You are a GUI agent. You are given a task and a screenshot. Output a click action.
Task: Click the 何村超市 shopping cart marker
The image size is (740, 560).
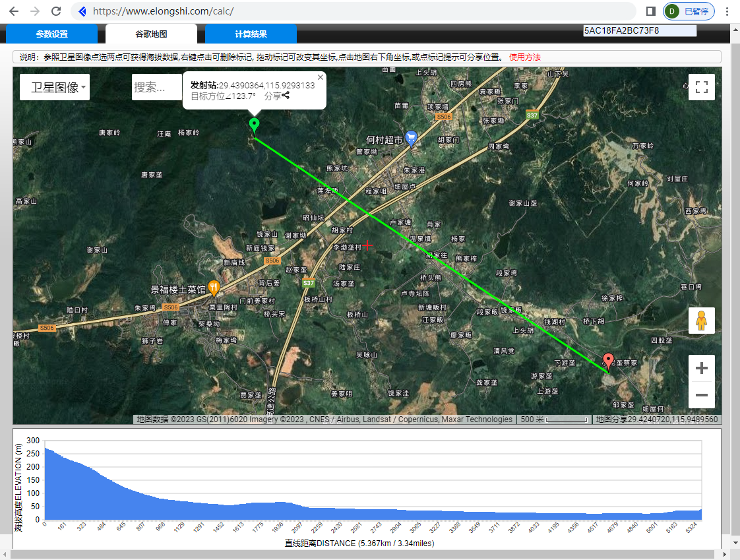click(411, 137)
